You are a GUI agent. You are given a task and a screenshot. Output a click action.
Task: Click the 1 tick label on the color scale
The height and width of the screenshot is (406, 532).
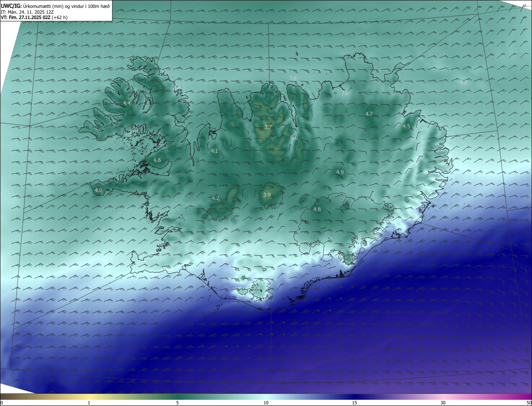(89, 403)
